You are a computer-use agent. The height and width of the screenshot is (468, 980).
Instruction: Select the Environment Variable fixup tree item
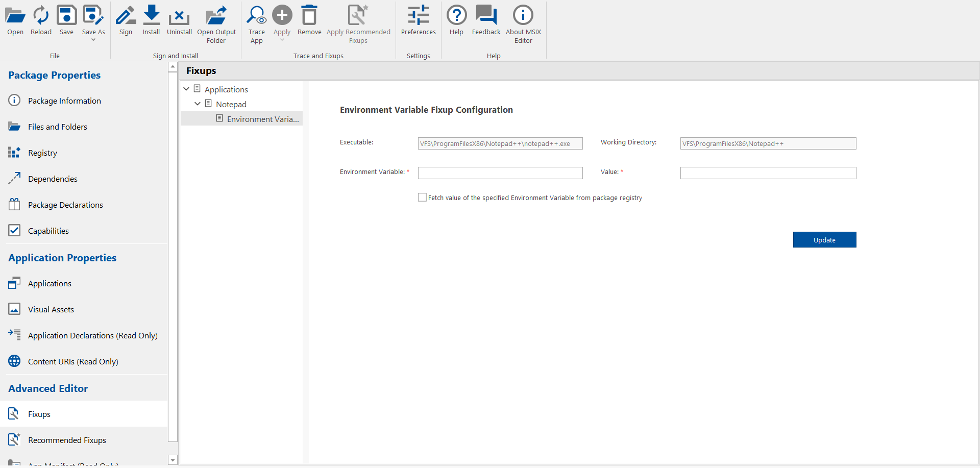[262, 119]
